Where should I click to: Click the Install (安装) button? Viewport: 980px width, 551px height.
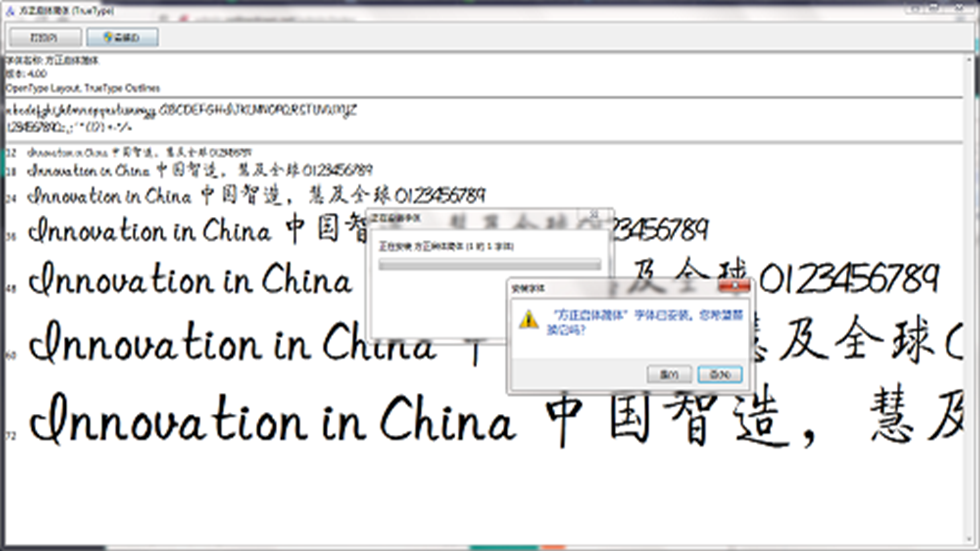click(x=122, y=37)
